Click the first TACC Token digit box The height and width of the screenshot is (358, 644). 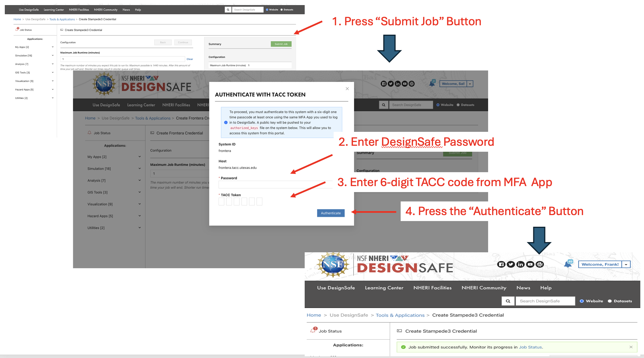[221, 201]
